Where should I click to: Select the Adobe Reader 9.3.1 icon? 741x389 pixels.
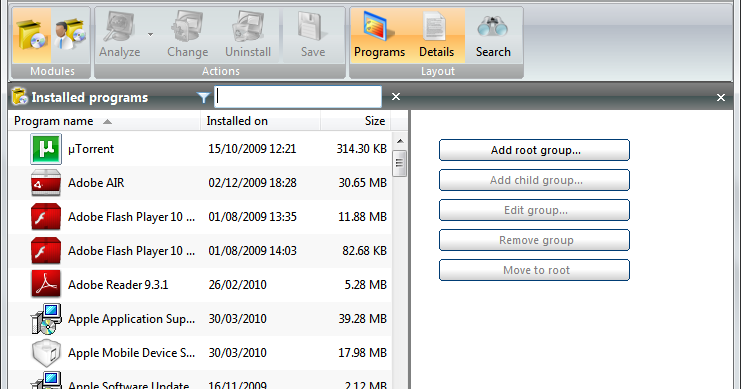(46, 284)
